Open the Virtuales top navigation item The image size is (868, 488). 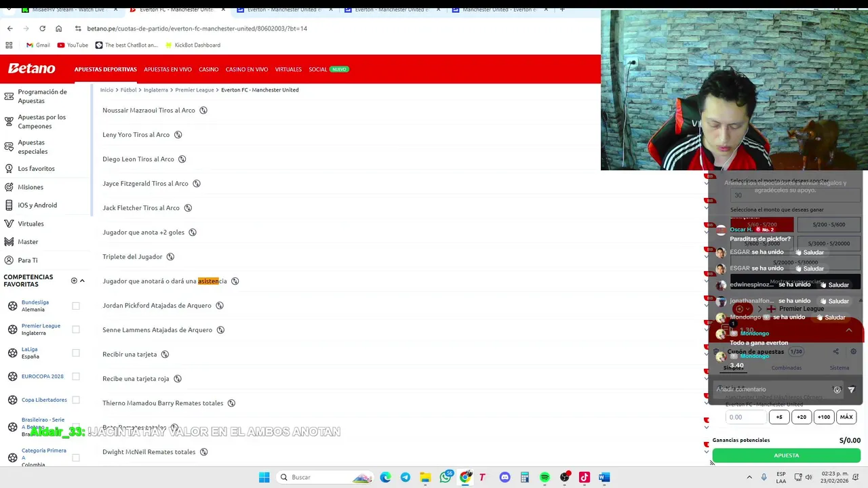(288, 69)
